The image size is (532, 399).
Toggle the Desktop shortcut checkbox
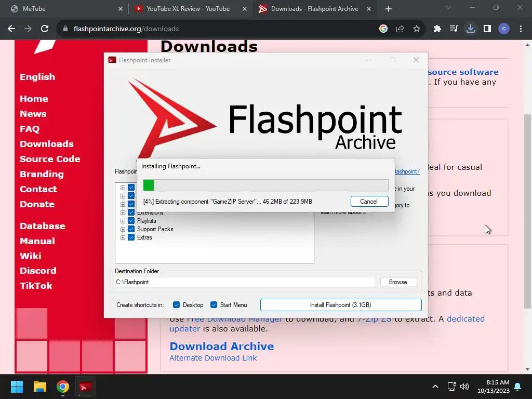[176, 305]
